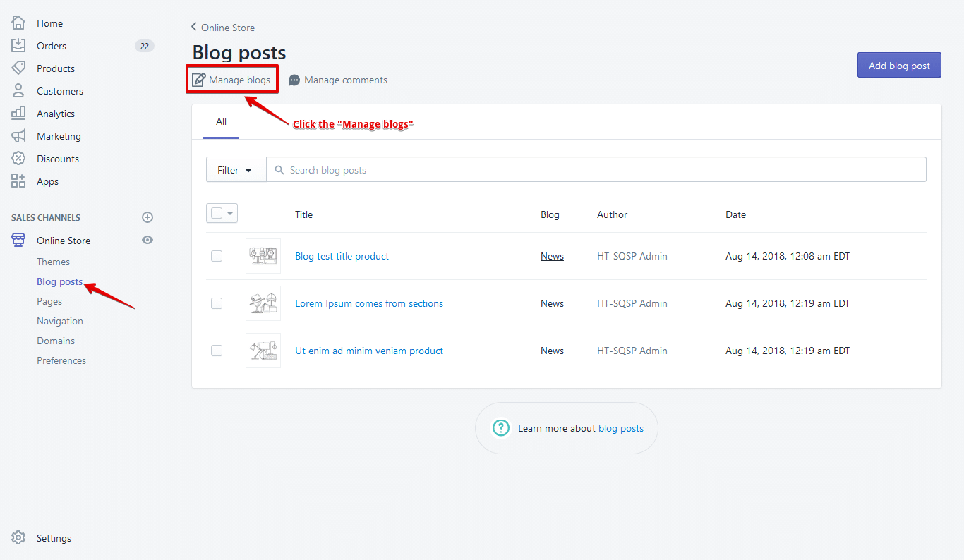Open Manage comments
Viewport: 964px width, 560px height.
345,80
